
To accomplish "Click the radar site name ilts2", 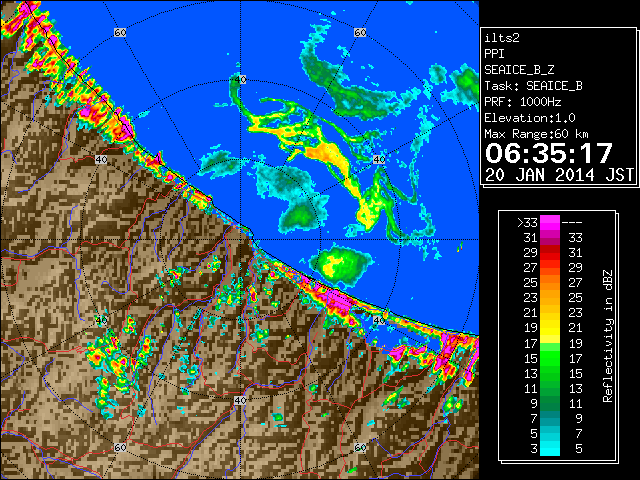I will point(502,38).
